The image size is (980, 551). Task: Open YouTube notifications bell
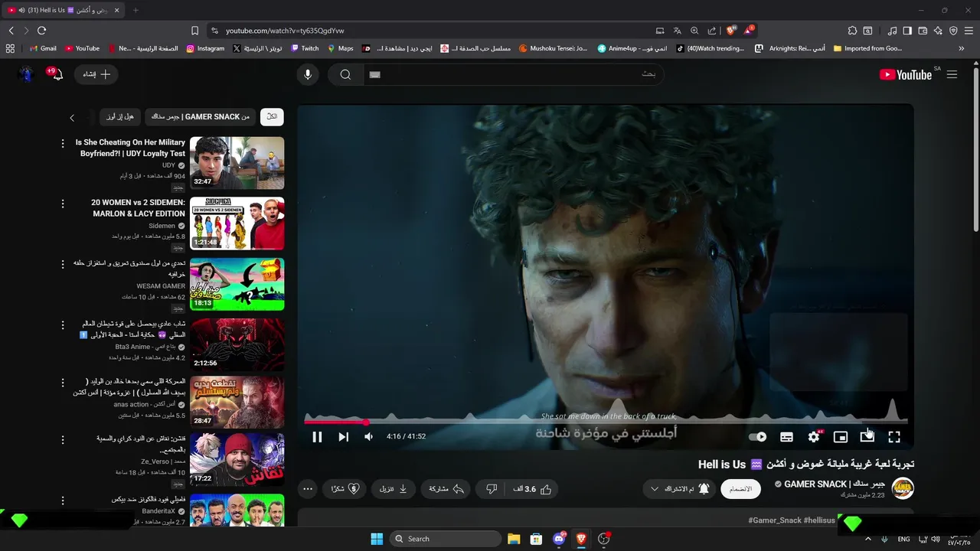pos(57,74)
